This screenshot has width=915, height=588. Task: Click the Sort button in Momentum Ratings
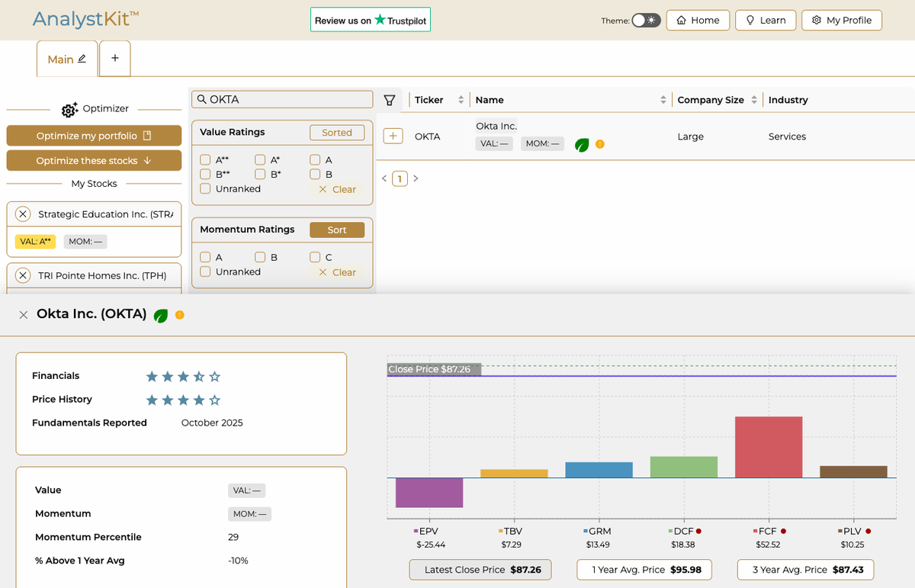pyautogui.click(x=337, y=230)
